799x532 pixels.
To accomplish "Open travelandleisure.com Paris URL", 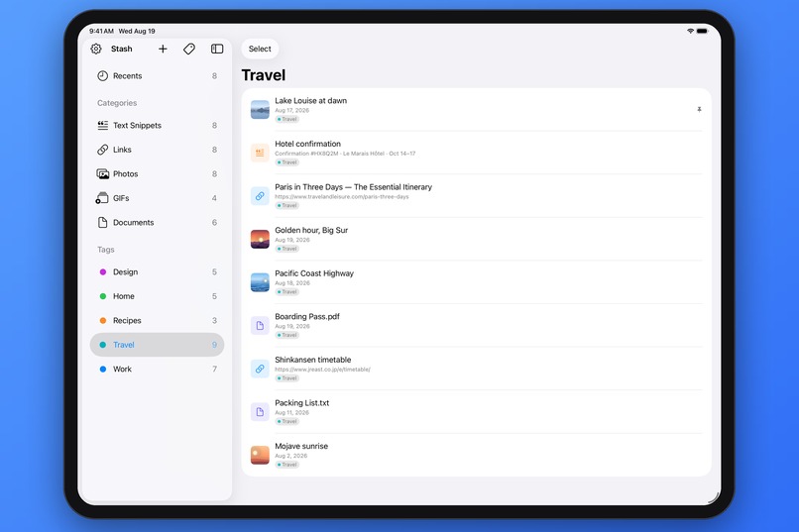I will [x=341, y=196].
